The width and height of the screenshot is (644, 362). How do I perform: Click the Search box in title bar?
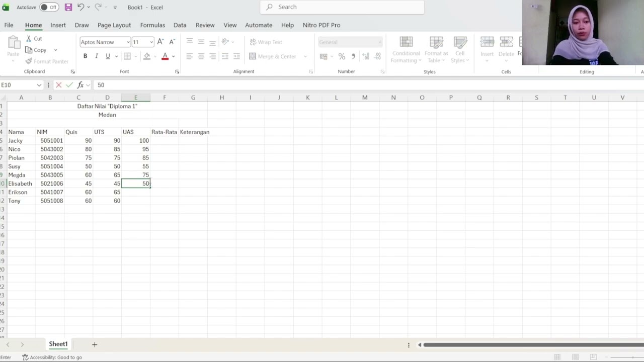[342, 7]
